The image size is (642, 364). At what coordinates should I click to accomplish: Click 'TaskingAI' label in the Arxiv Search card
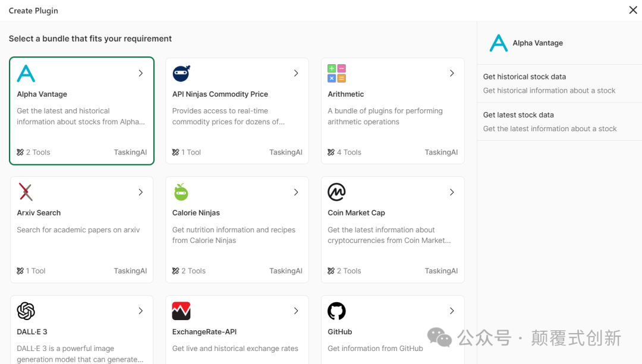(130, 271)
